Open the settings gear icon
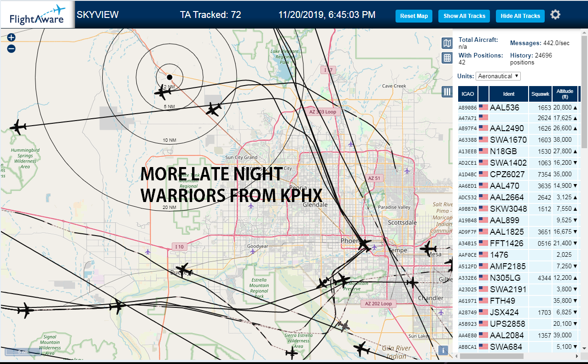 (555, 15)
